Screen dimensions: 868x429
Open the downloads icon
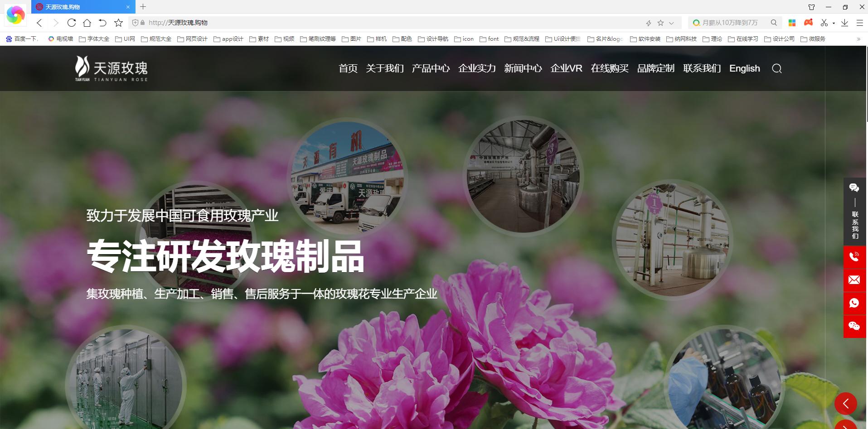point(844,23)
